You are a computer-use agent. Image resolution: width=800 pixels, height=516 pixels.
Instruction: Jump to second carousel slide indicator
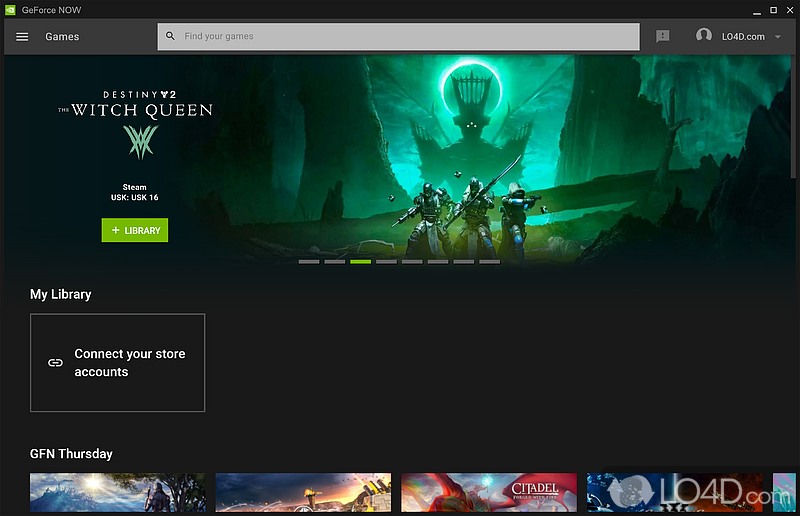tap(335, 262)
